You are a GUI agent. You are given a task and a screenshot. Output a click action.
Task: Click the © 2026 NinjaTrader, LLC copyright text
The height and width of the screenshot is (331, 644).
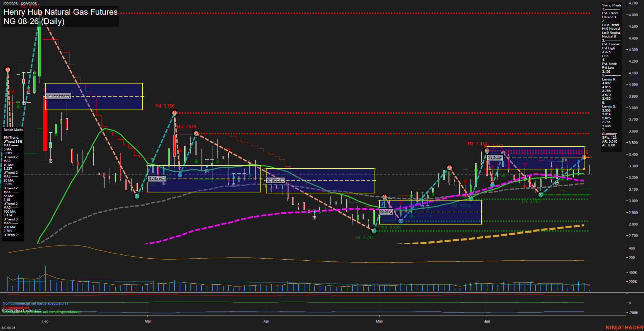click(x=21, y=310)
